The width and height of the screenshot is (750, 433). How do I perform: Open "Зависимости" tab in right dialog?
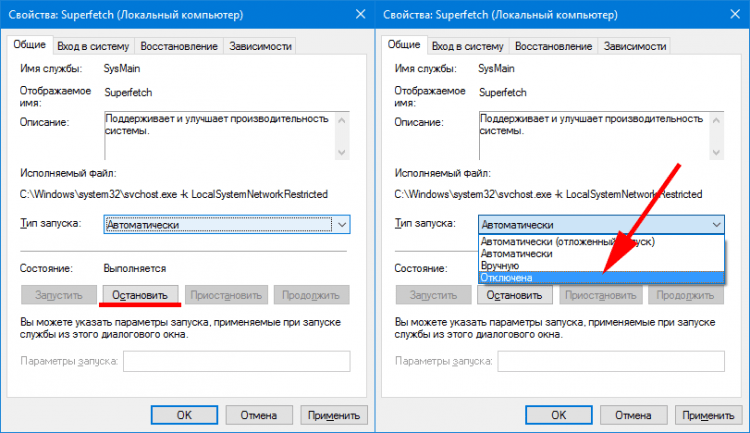(x=633, y=46)
